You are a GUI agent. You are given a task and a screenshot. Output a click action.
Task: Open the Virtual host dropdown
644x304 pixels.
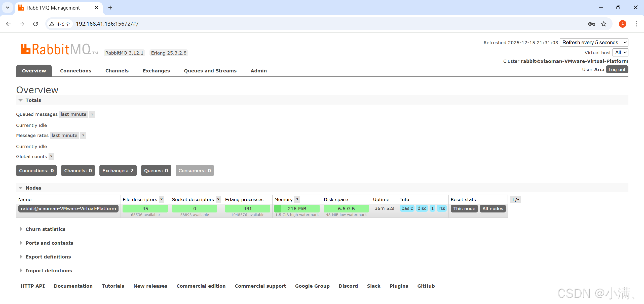pyautogui.click(x=620, y=53)
